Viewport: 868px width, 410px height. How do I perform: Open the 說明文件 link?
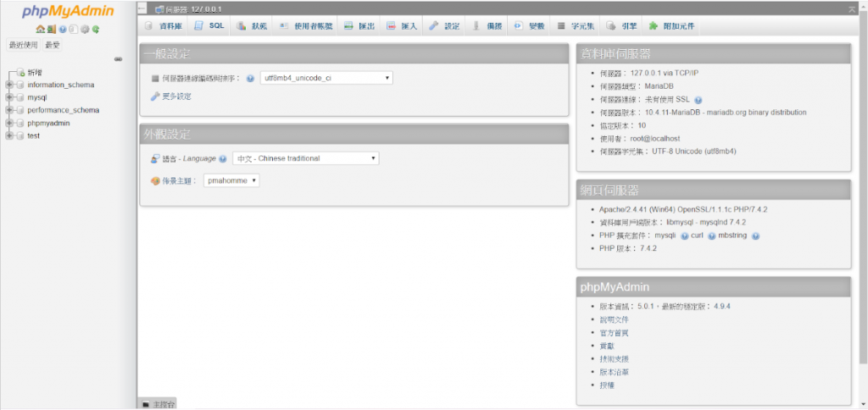click(x=614, y=319)
